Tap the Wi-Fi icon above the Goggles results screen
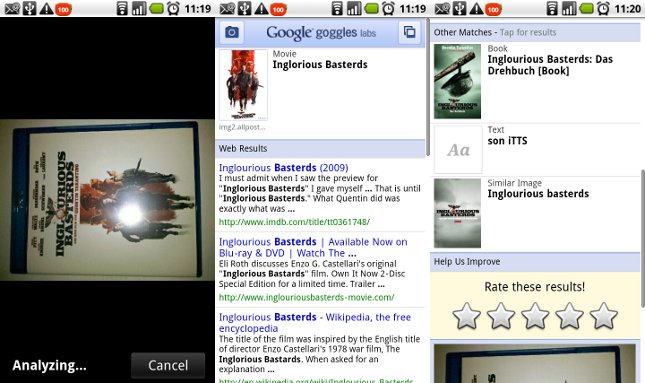The image size is (645, 383). coord(337,8)
